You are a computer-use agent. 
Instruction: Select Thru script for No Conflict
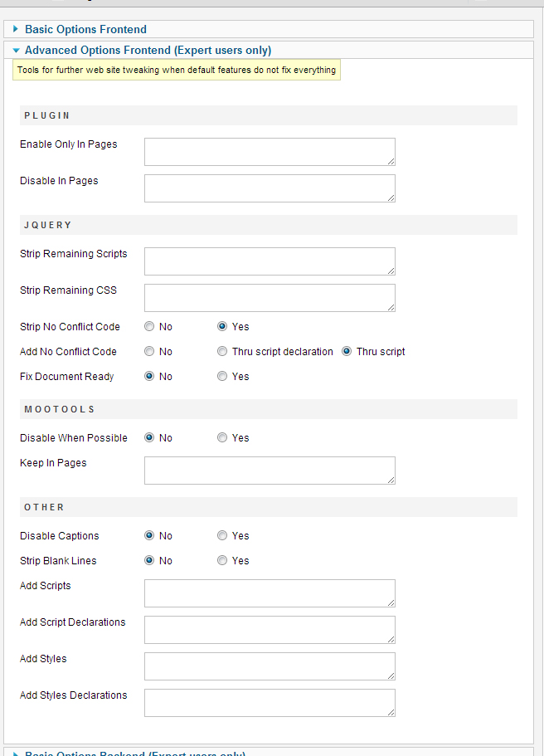(347, 352)
